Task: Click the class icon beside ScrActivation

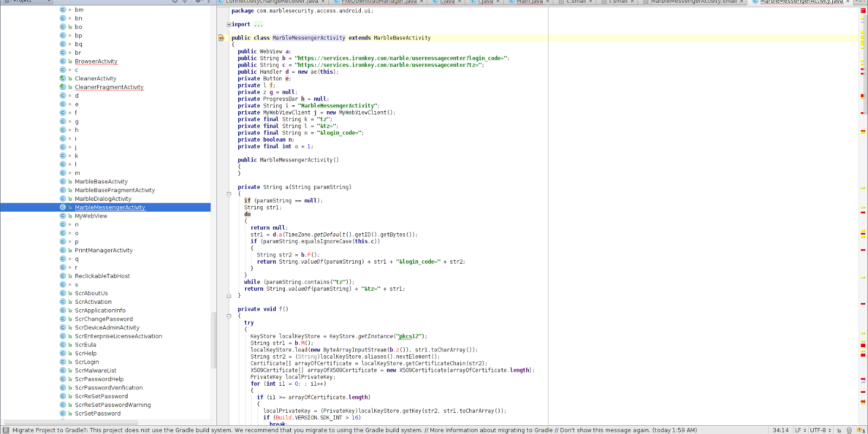Action: (x=62, y=302)
